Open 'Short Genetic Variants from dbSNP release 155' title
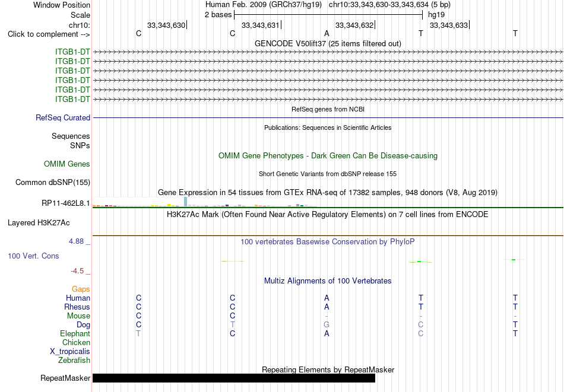 328,174
